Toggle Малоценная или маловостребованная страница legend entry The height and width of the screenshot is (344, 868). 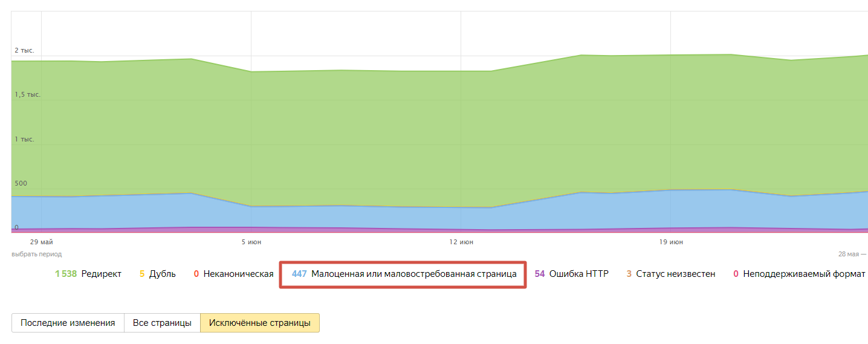pos(404,274)
